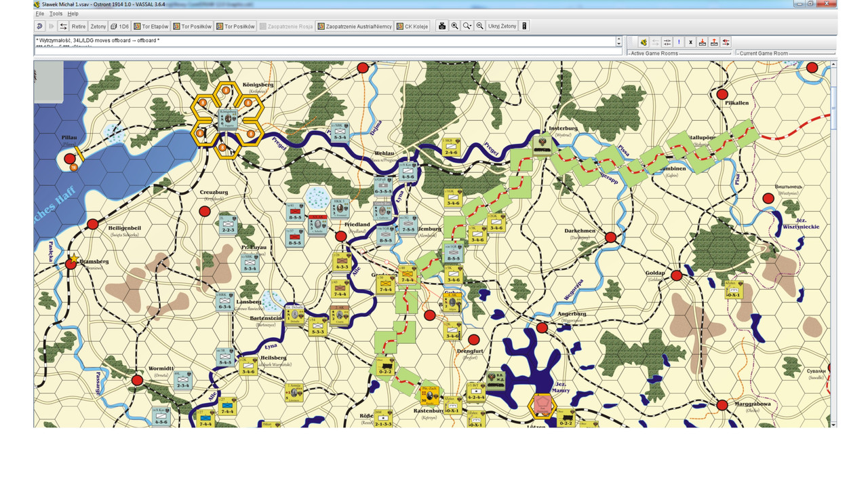Image resolution: width=868 pixels, height=481 pixels.
Task: Click the chat log scroll down arrow
Action: (x=618, y=43)
